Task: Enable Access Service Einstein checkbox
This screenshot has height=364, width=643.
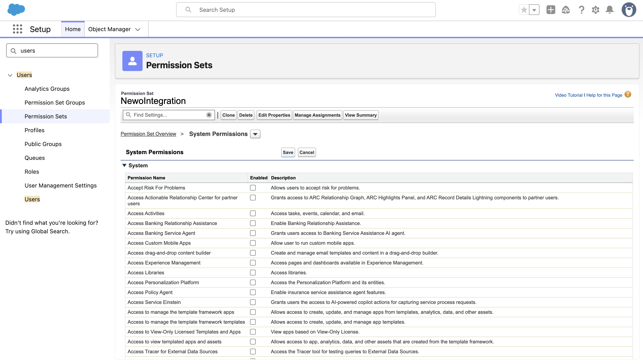Action: click(253, 302)
